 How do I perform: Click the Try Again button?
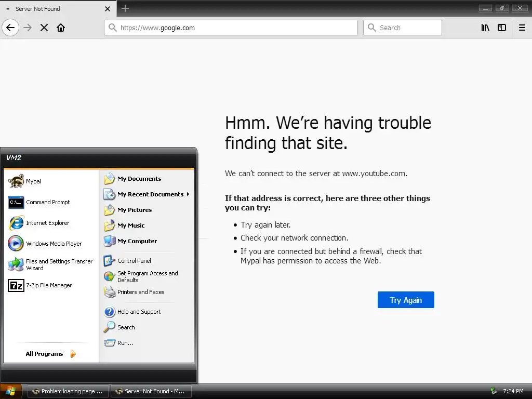pos(406,300)
